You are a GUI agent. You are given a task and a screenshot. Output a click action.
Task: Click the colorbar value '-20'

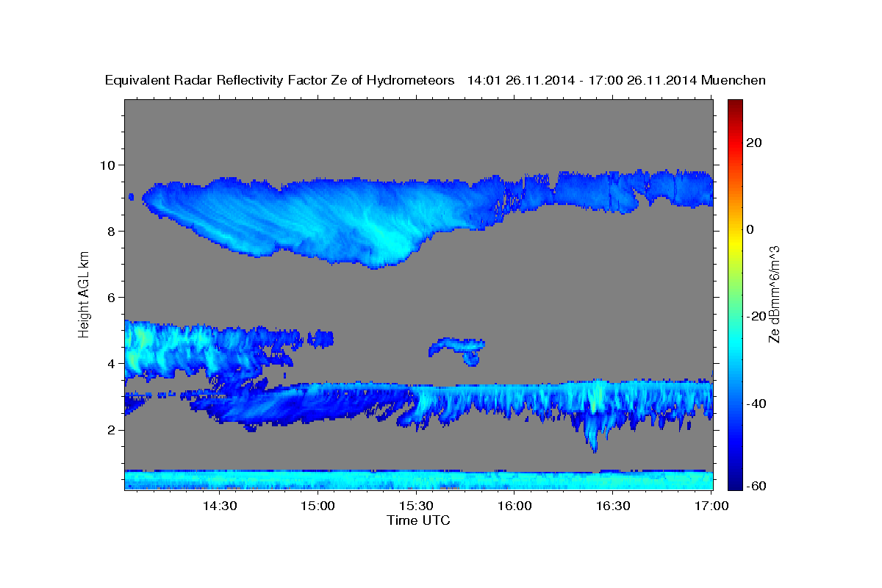point(756,316)
